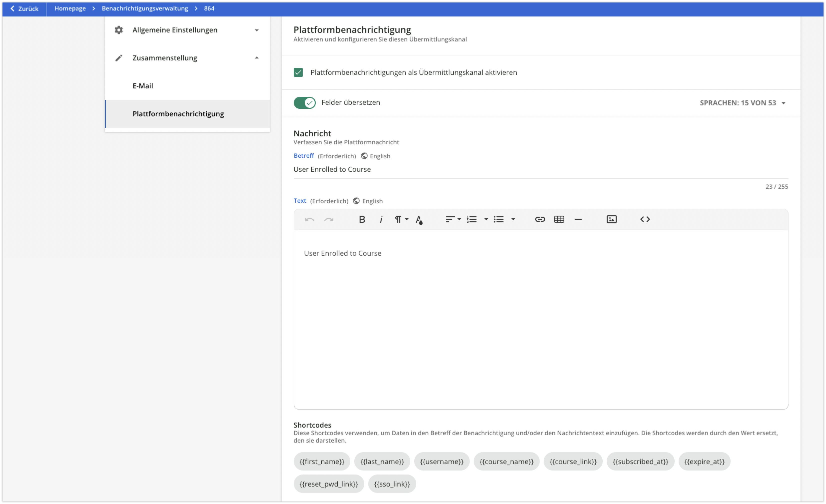Open Benachrichtigungsverwaltung breadcrumb link

click(145, 8)
